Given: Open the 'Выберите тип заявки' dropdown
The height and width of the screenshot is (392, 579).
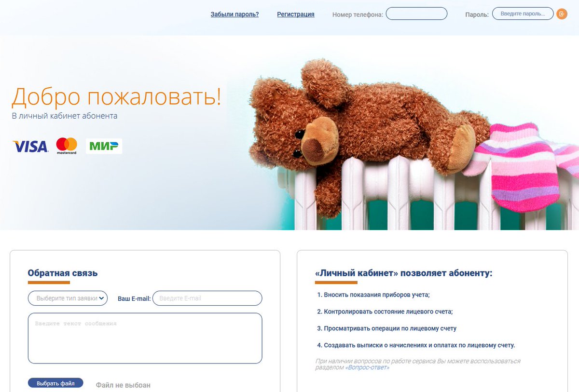Looking at the screenshot, I should 68,298.
